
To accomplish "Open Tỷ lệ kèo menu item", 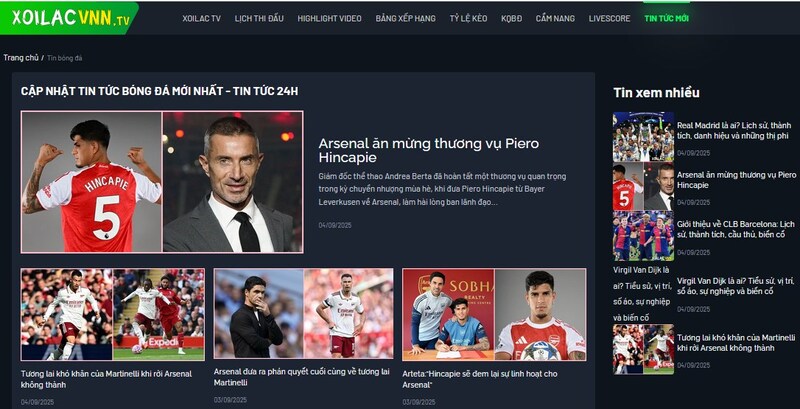I will pos(468,18).
